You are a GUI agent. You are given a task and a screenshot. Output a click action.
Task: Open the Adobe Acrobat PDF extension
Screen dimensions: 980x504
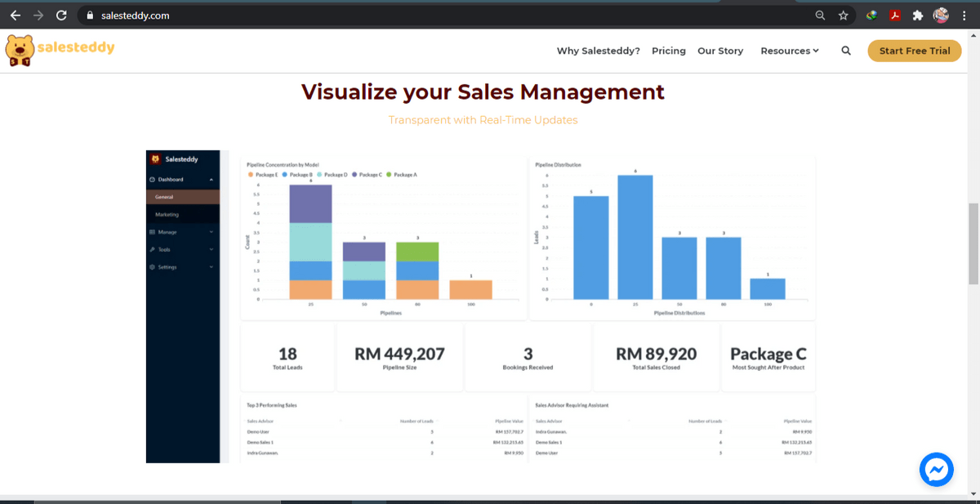(895, 16)
